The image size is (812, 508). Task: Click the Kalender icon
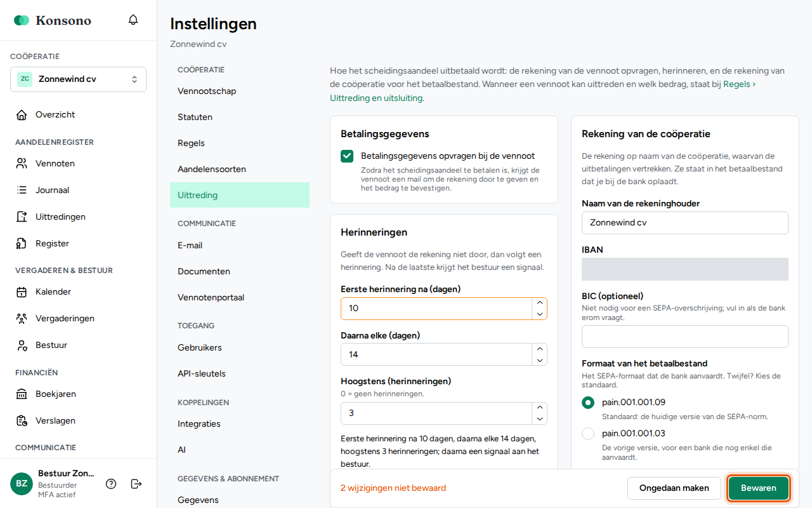[22, 292]
